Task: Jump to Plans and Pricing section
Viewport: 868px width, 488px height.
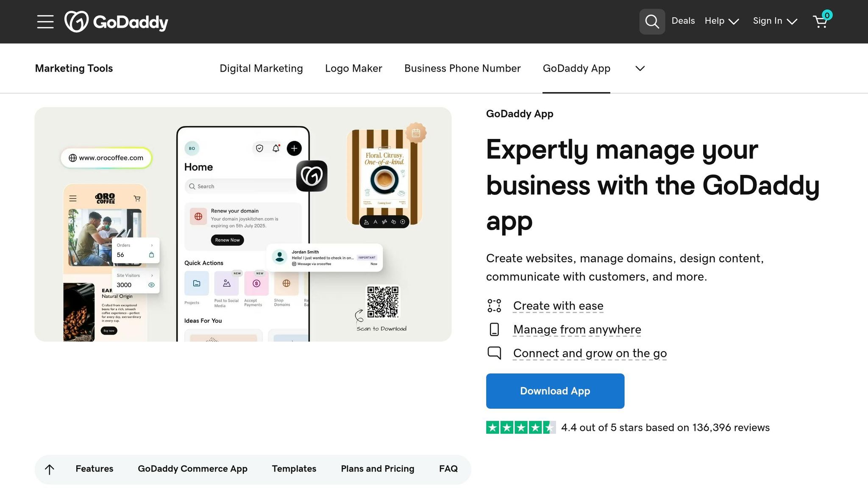Action: pos(378,469)
